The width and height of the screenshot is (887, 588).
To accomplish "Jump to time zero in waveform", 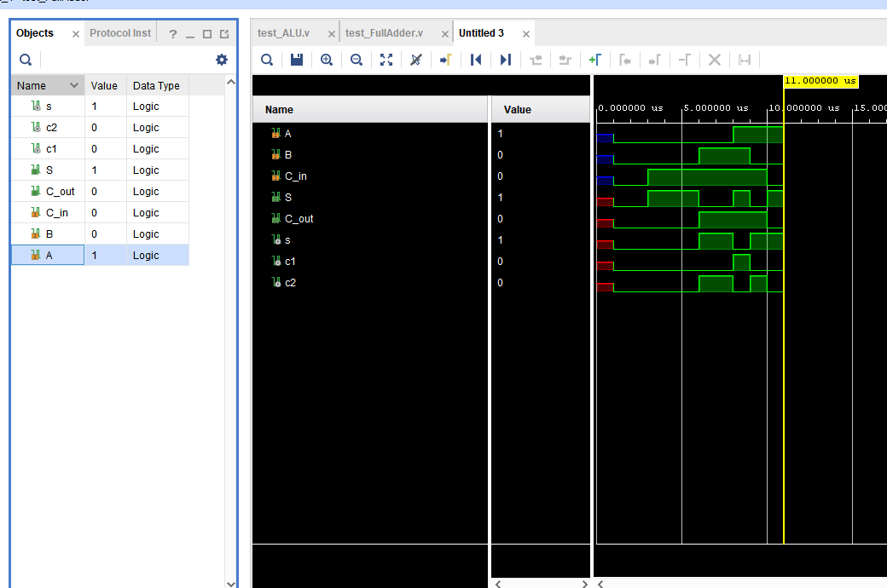I will pos(476,60).
